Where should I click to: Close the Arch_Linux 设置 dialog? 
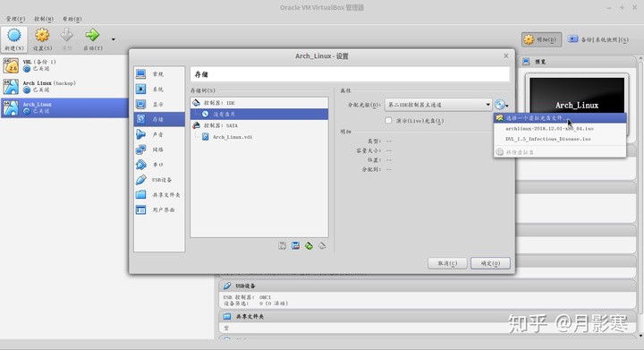tap(506, 55)
